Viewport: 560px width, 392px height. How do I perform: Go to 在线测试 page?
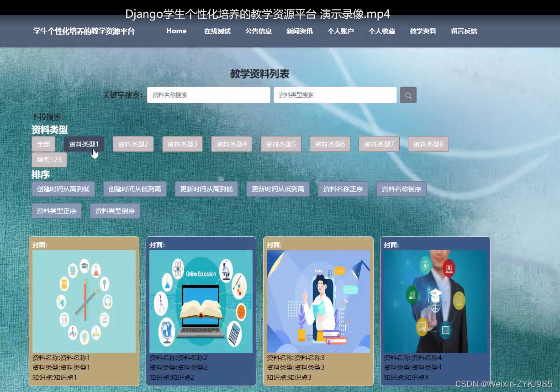(x=217, y=31)
